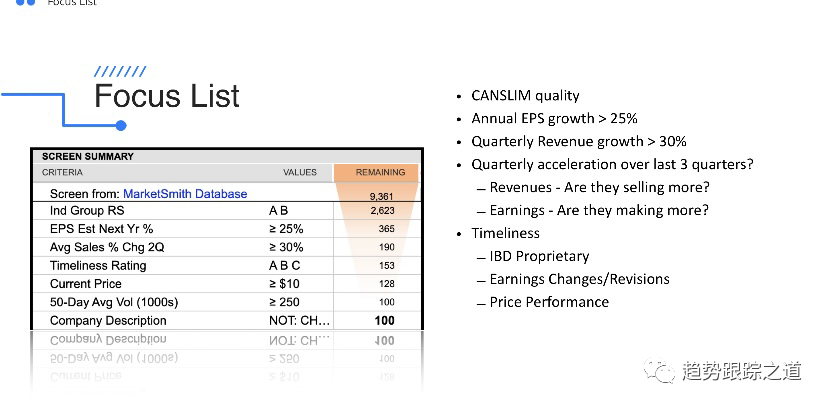The width and height of the screenshot is (828, 407).
Task: Click the IBD Proprietary sub-bullet
Action: (539, 256)
